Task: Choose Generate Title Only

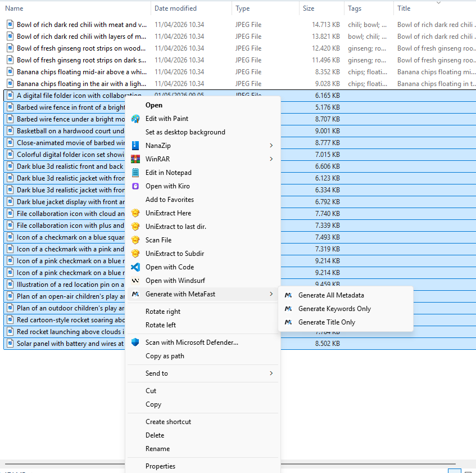Action: click(x=346, y=322)
